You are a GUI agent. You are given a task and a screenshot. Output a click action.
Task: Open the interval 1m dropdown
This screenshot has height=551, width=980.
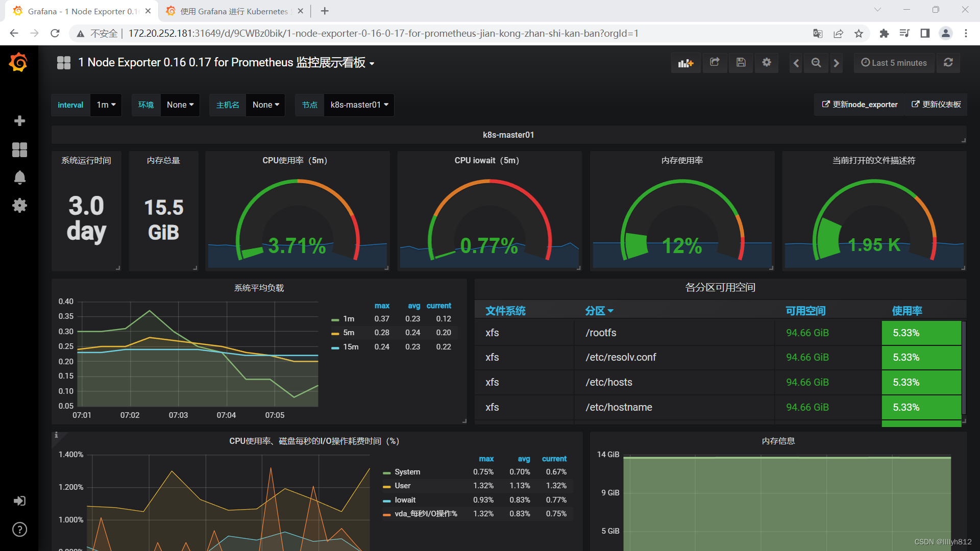[x=106, y=105]
